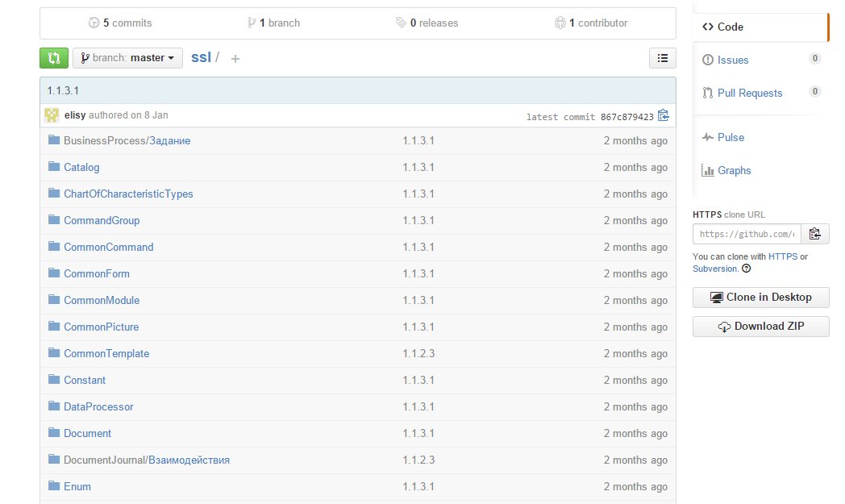View the 5 commits history

(x=120, y=23)
